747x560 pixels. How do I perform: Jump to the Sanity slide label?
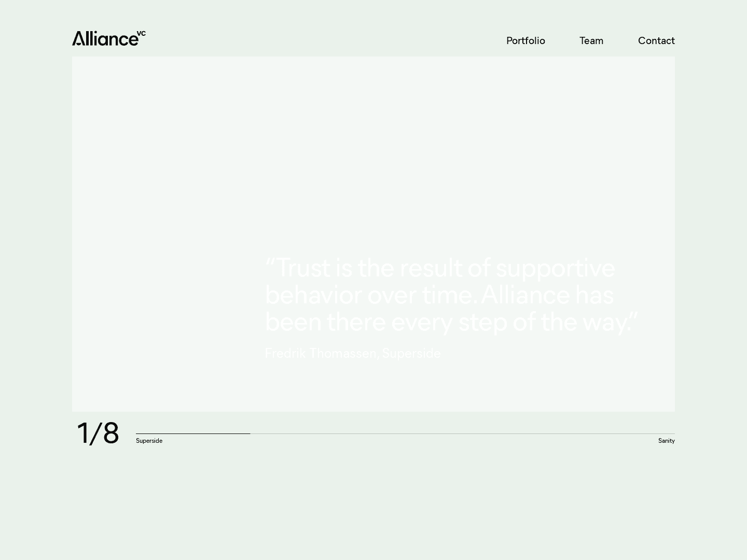(666, 441)
